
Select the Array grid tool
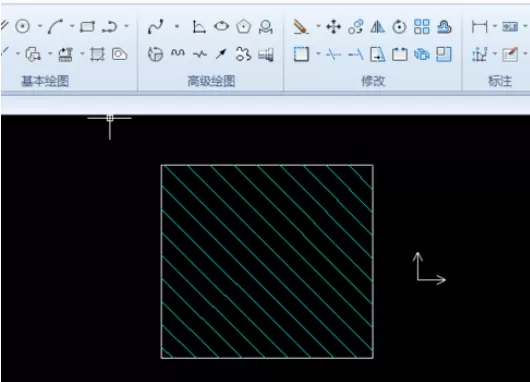click(422, 26)
